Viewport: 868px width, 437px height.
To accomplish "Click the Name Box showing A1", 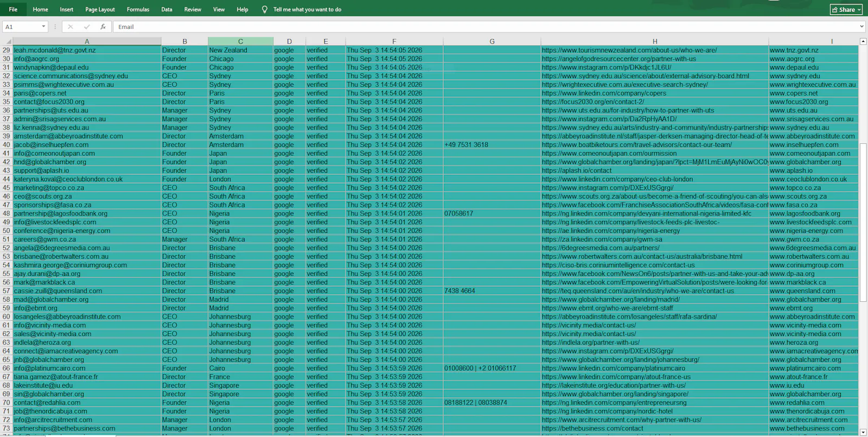I will 22,27.
